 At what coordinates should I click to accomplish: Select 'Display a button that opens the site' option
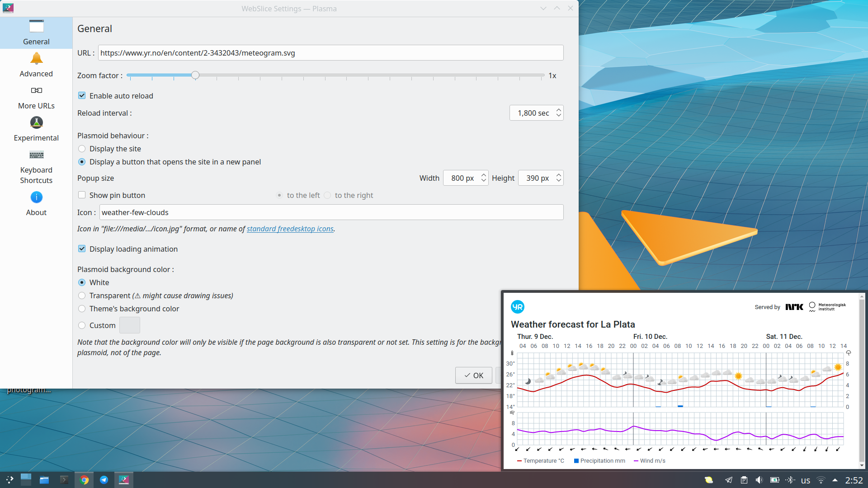82,162
